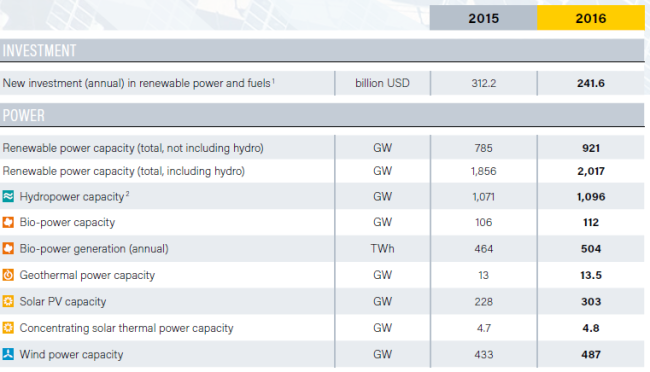
Task: Select the 13 value for 2015
Action: (x=483, y=275)
